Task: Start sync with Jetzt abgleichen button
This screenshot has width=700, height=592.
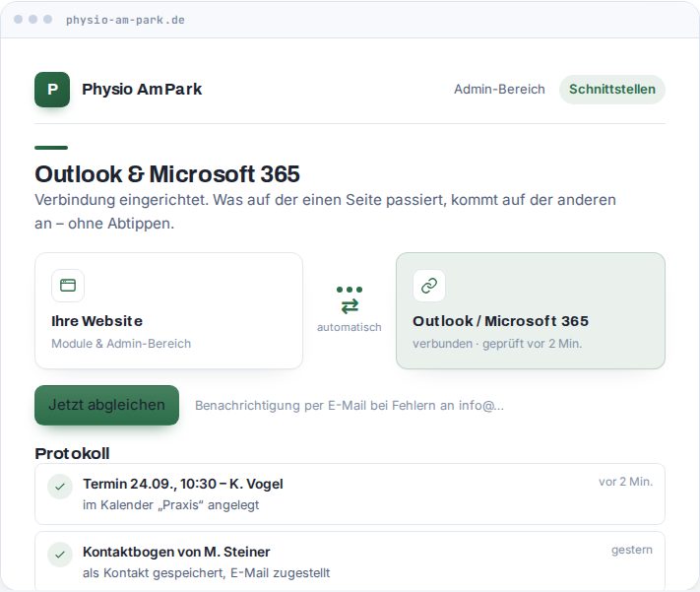Action: 106,405
